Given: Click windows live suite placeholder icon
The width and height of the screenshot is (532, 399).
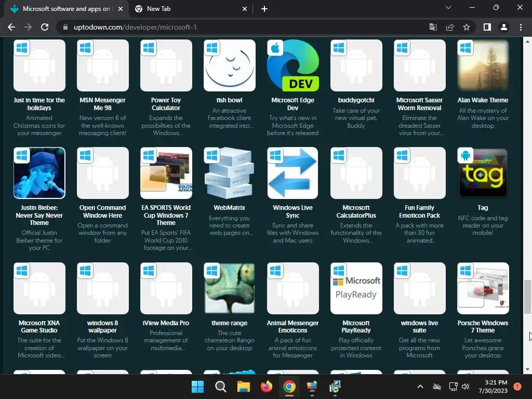Looking at the screenshot, I should pyautogui.click(x=420, y=288).
